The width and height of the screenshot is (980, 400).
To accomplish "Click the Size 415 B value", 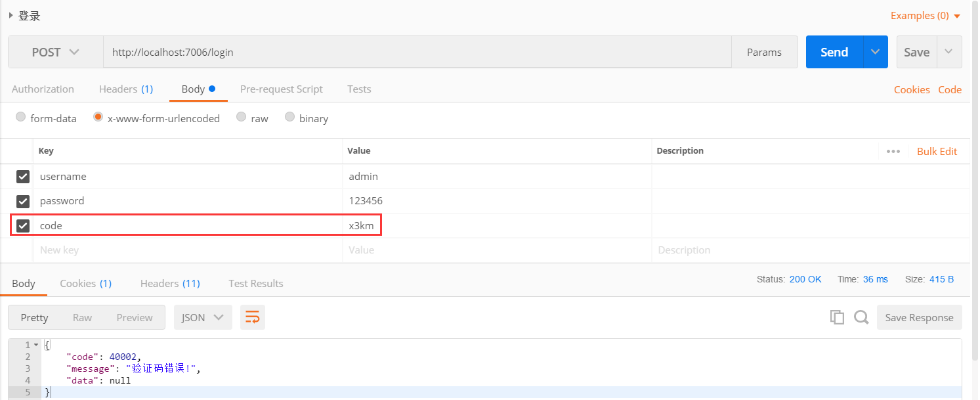I will coord(941,279).
